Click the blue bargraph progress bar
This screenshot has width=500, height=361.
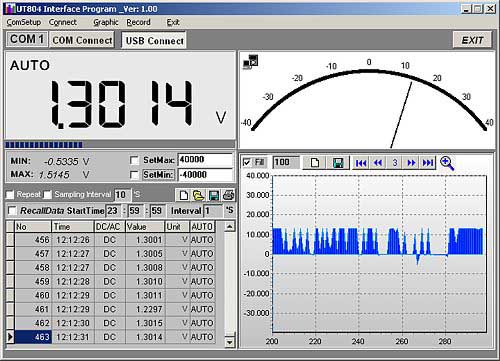click(44, 145)
